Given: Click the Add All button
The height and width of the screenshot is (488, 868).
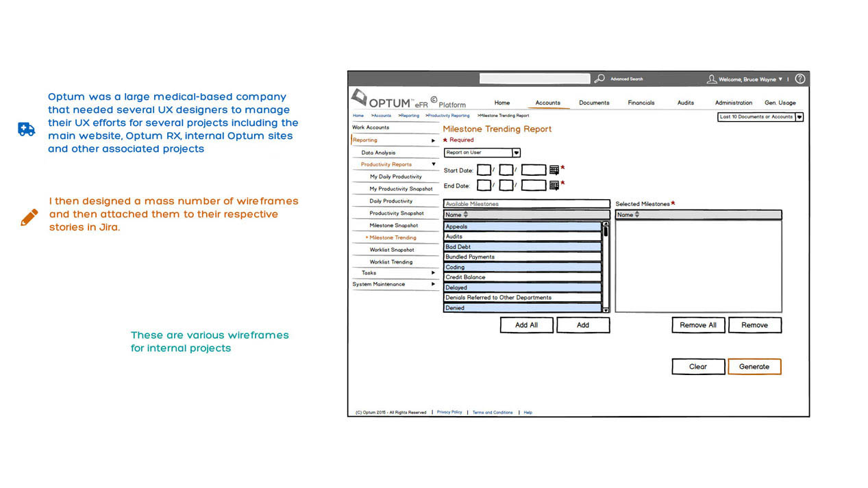Looking at the screenshot, I should click(526, 325).
